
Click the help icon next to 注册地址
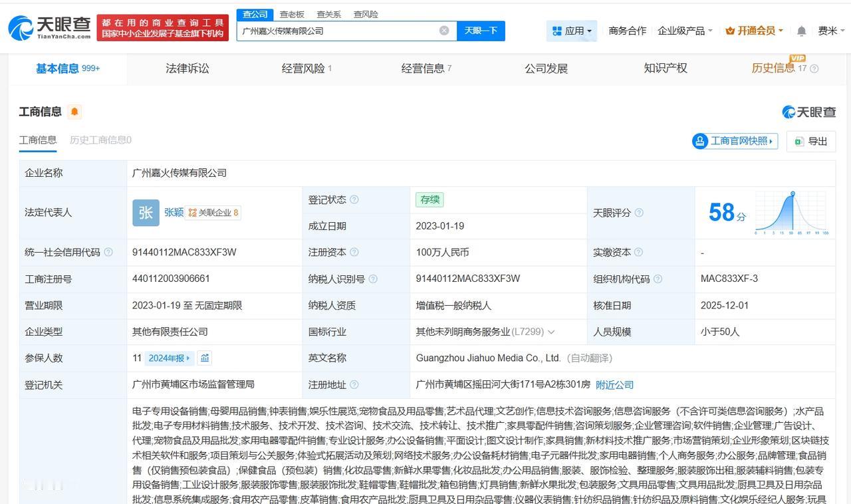(x=354, y=384)
